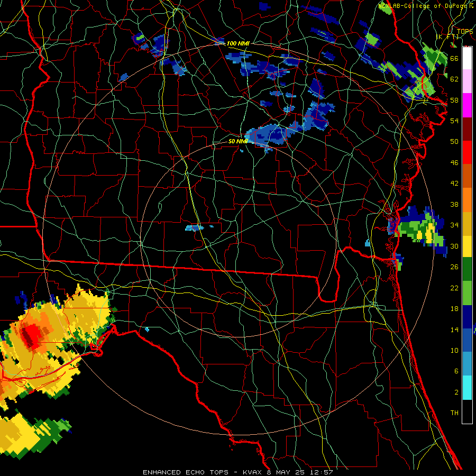Click the magenta swatch near 58
476x476 pixels.
[467, 105]
